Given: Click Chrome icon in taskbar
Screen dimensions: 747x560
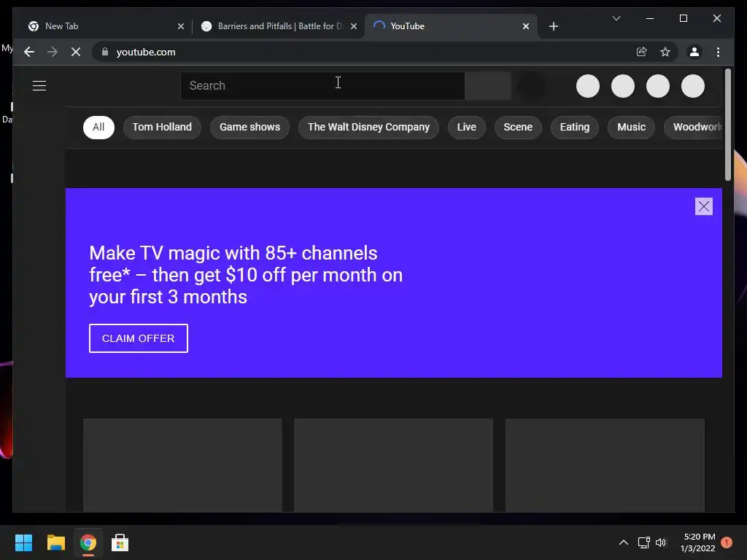Looking at the screenshot, I should [88, 542].
